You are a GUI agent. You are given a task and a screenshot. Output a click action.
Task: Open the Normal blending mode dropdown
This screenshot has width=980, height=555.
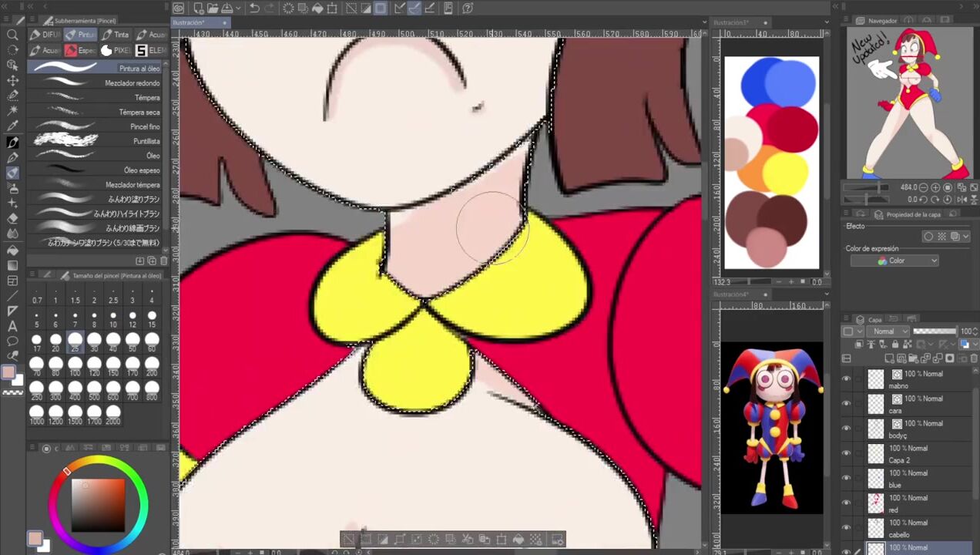pos(888,331)
